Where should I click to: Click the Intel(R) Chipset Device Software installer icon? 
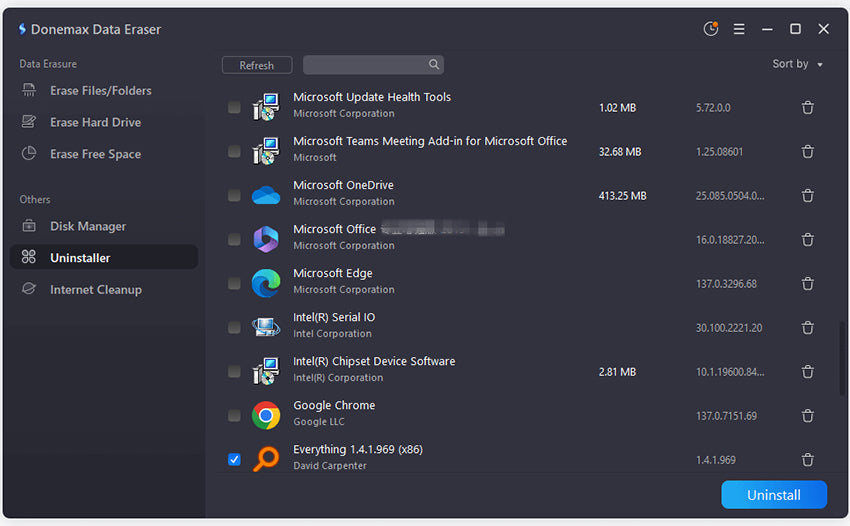point(266,371)
